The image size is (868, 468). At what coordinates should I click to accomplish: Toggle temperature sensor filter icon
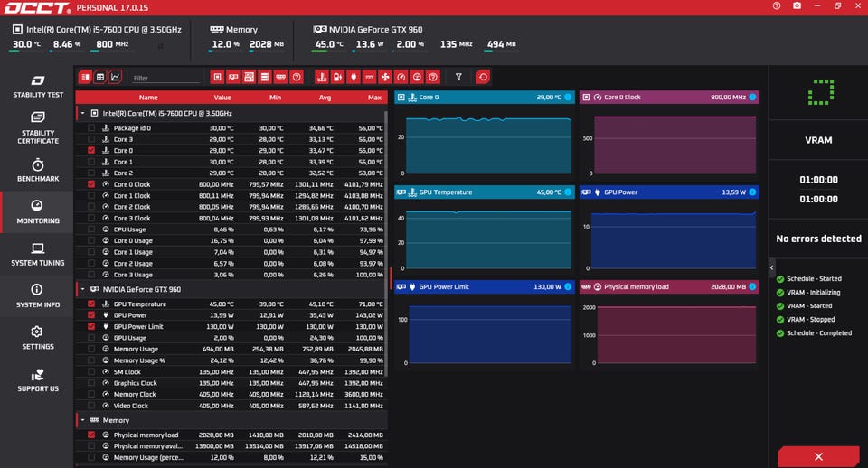click(x=322, y=77)
